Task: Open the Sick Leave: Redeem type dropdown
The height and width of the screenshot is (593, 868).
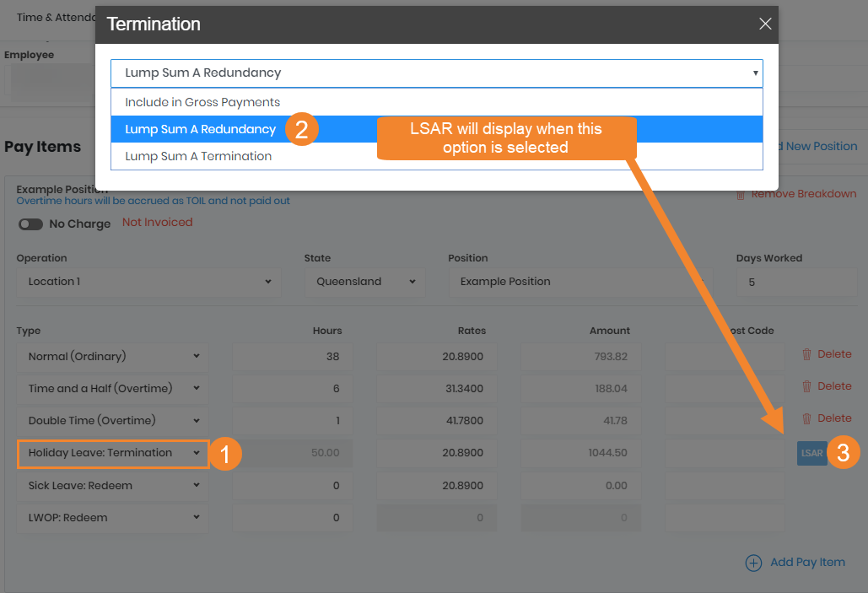Action: click(x=113, y=486)
